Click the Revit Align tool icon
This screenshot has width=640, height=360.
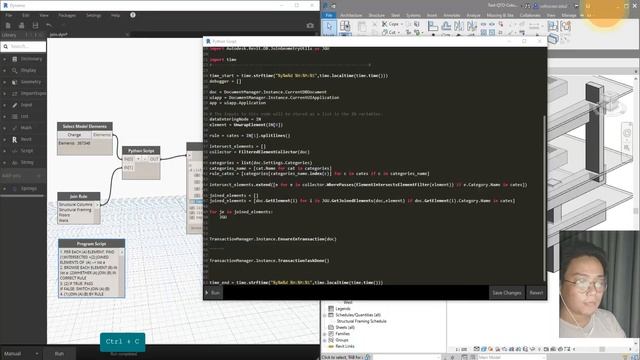click(x=433, y=26)
